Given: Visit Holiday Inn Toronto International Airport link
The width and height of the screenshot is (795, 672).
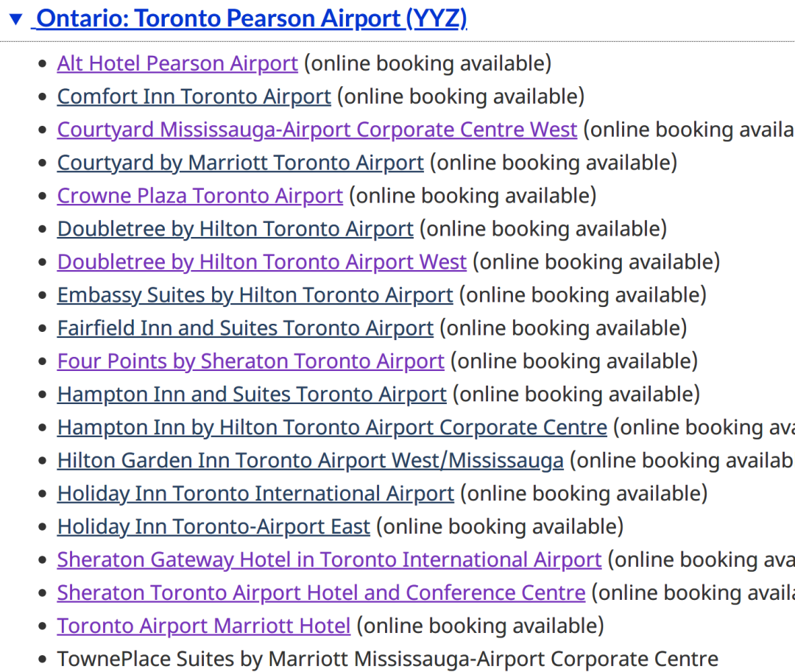Looking at the screenshot, I should [255, 494].
